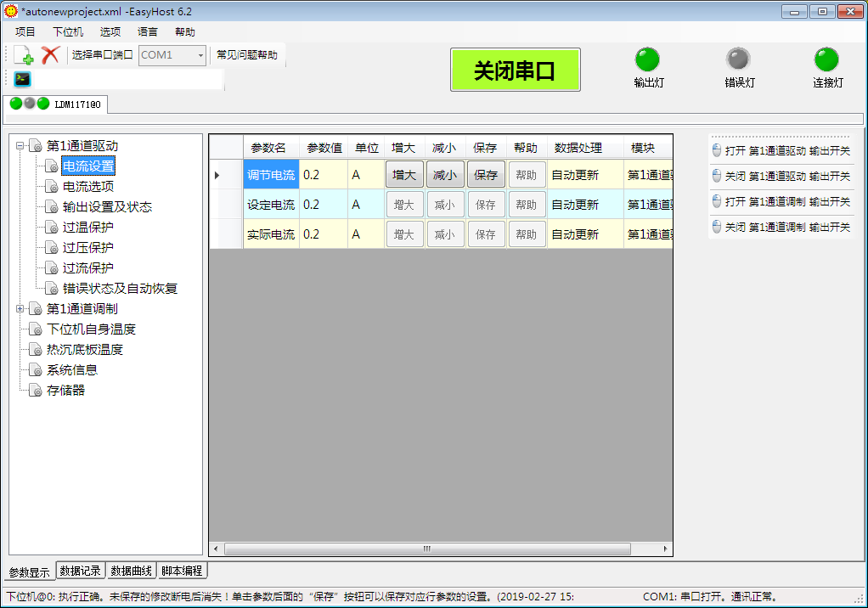
Task: Open the terminal console icon
Action: (23, 79)
